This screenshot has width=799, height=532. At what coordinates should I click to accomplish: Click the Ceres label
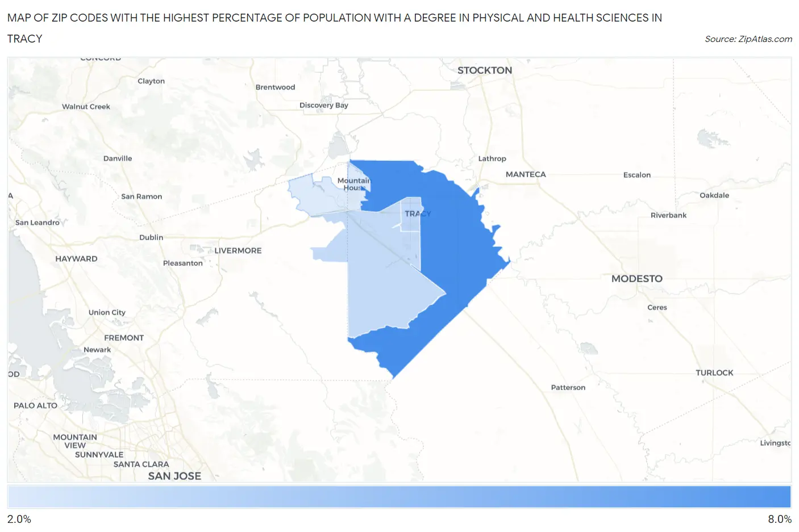pos(657,307)
